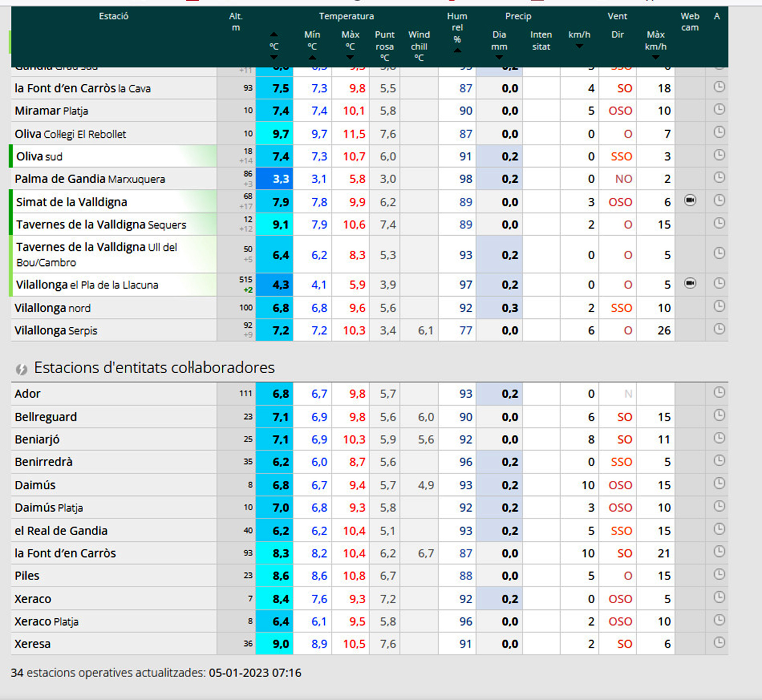Open history clock for Xeresa
This screenshot has height=700, width=762.
tap(719, 642)
